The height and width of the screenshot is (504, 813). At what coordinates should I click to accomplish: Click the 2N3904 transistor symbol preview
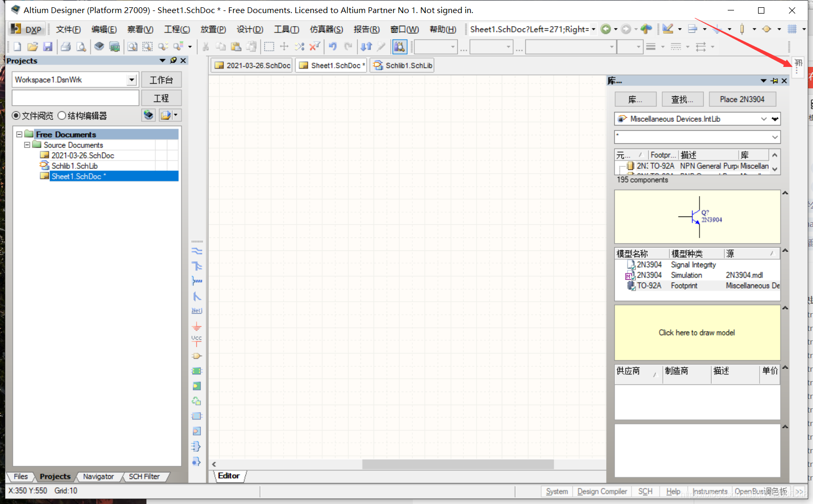697,216
